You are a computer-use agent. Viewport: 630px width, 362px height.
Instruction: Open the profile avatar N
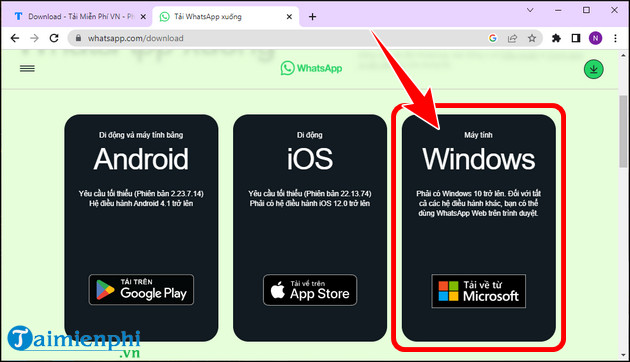pos(595,38)
